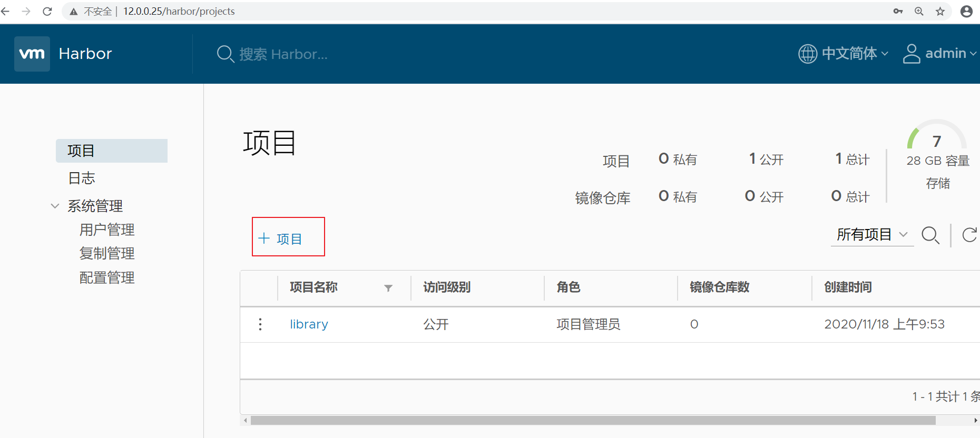Click the project name filter funnel icon

point(388,288)
